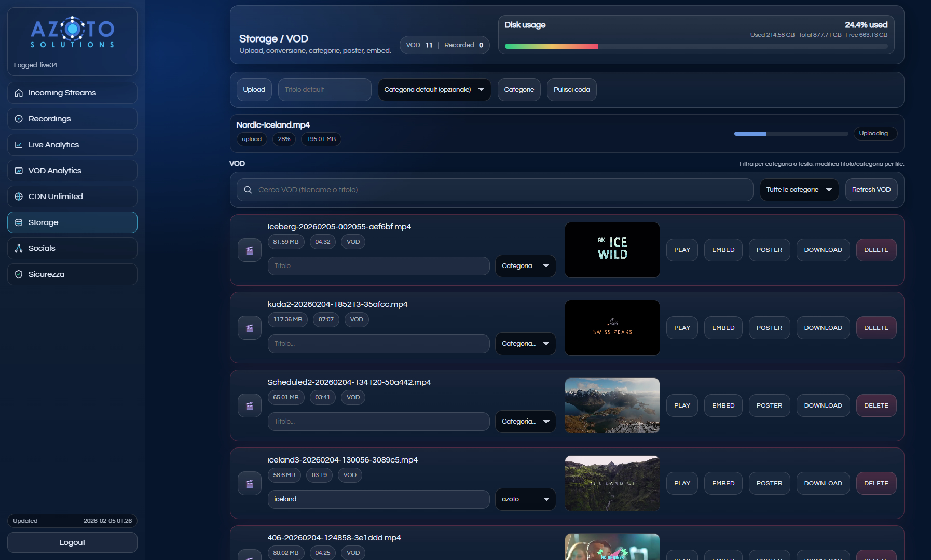The image size is (931, 560).
Task: Delete the kuda2 video file
Action: point(876,328)
